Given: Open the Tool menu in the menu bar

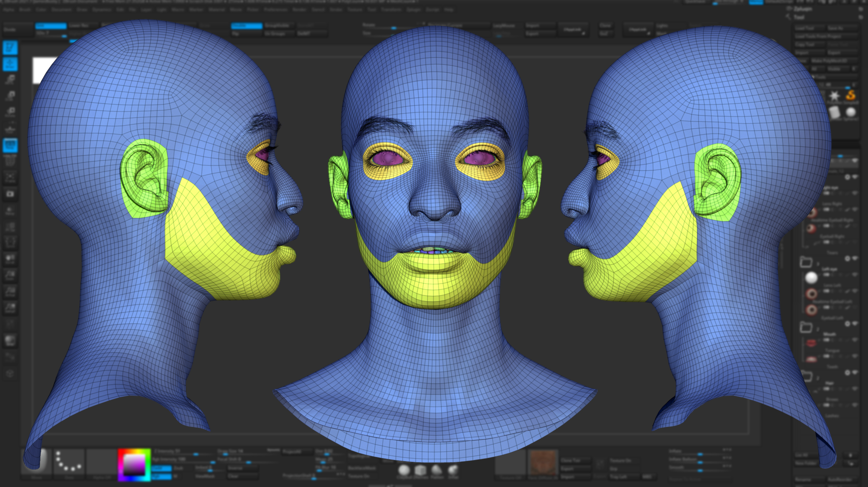Looking at the screenshot, I should 372,10.
